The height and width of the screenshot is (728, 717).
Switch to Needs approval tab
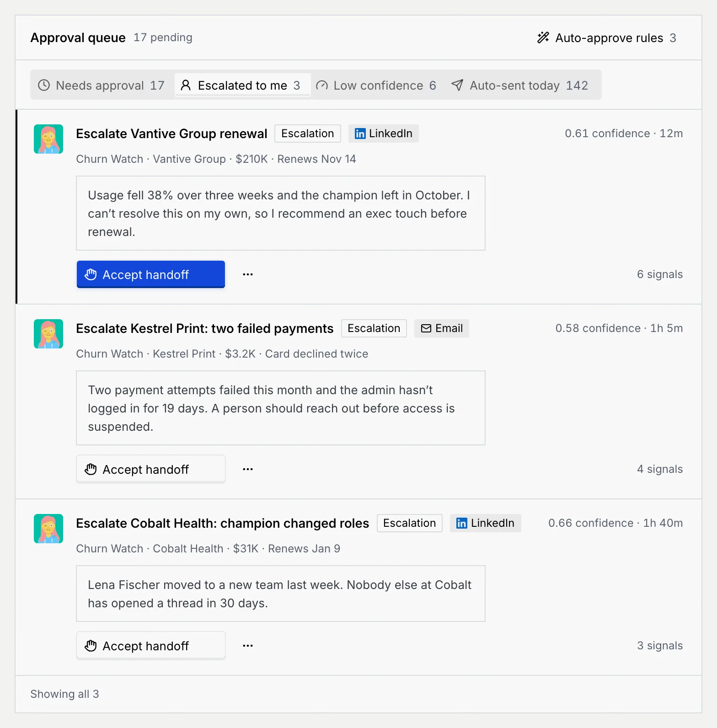click(102, 85)
